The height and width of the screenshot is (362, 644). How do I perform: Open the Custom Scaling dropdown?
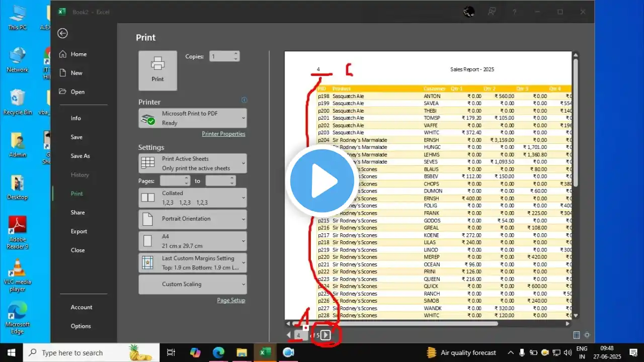click(192, 284)
